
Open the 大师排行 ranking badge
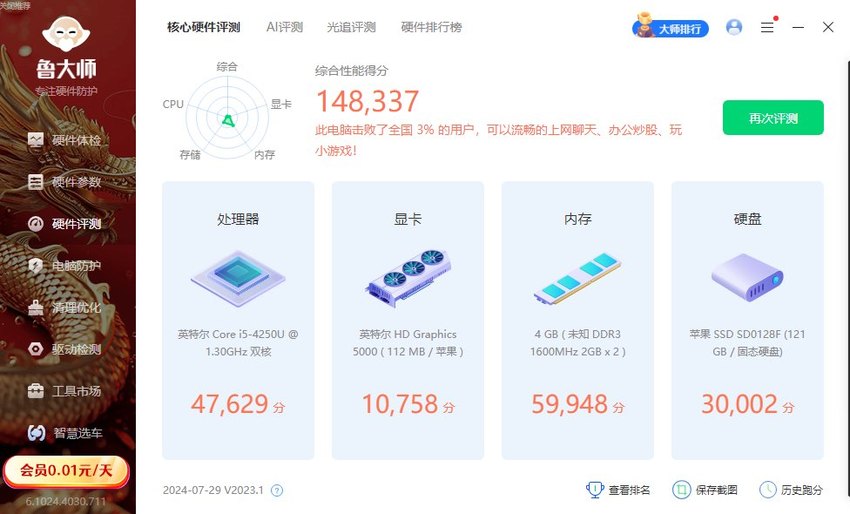[671, 27]
